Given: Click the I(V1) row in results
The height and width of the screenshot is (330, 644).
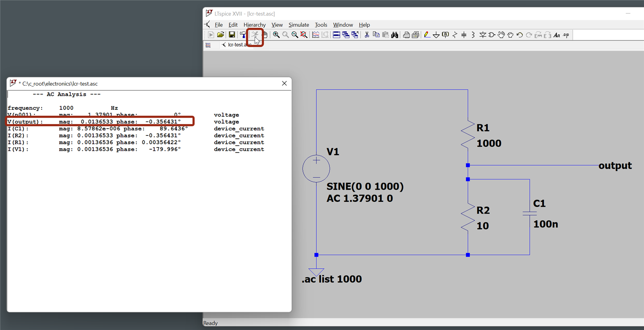Looking at the screenshot, I should pos(136,149).
